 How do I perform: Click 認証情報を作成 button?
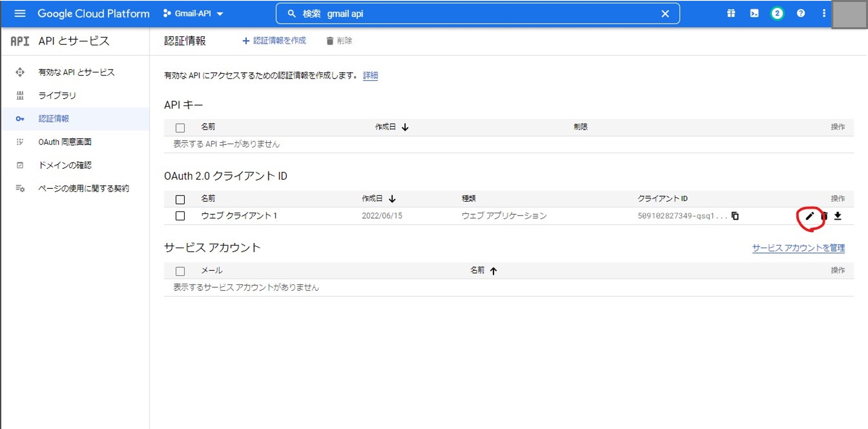(274, 41)
